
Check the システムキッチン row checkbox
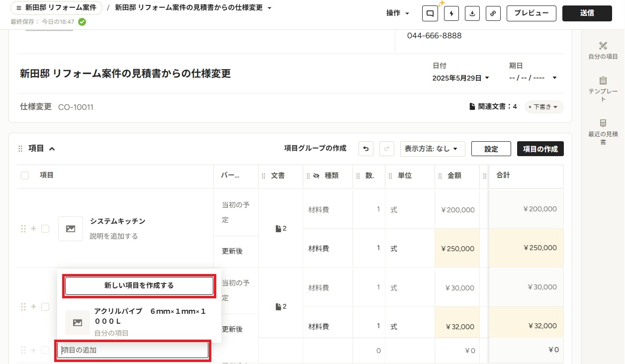click(x=45, y=229)
